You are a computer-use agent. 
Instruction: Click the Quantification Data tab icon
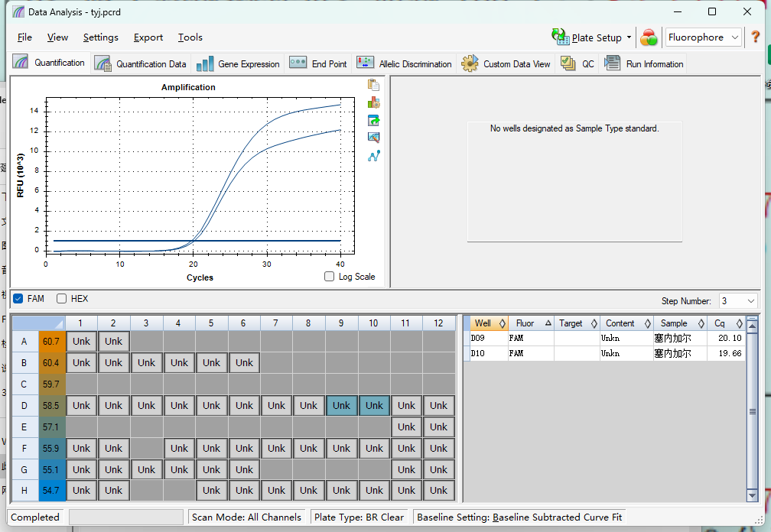[x=102, y=63]
